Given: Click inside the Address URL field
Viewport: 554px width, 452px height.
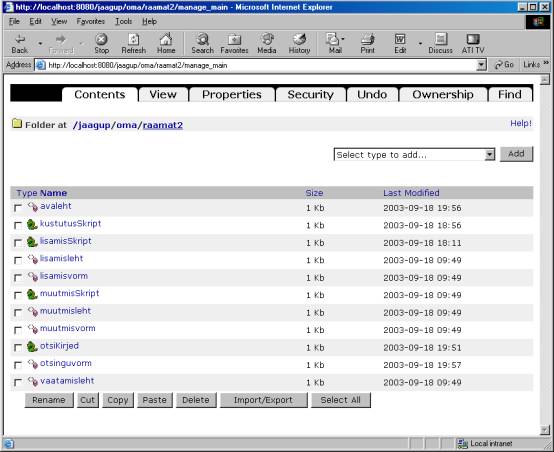Looking at the screenshot, I should pos(261,65).
